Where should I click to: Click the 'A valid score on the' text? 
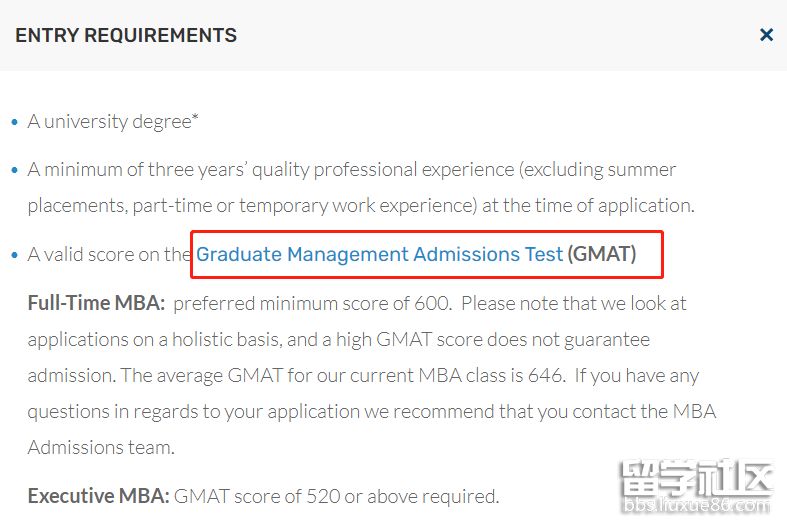pos(108,255)
